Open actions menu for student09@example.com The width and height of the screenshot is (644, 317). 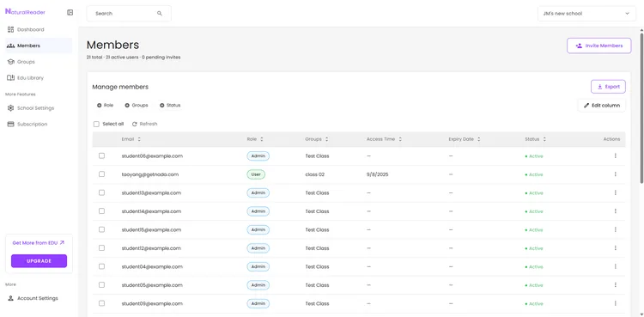coord(616,303)
